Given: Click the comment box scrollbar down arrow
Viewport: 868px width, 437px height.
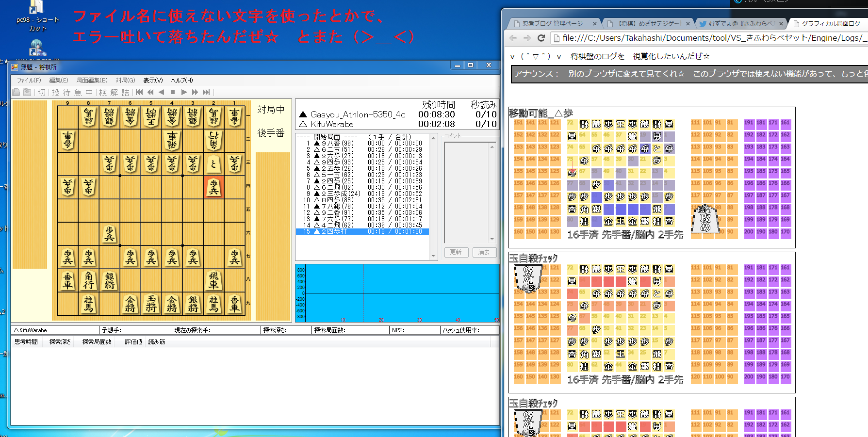Looking at the screenshot, I should [x=492, y=239].
